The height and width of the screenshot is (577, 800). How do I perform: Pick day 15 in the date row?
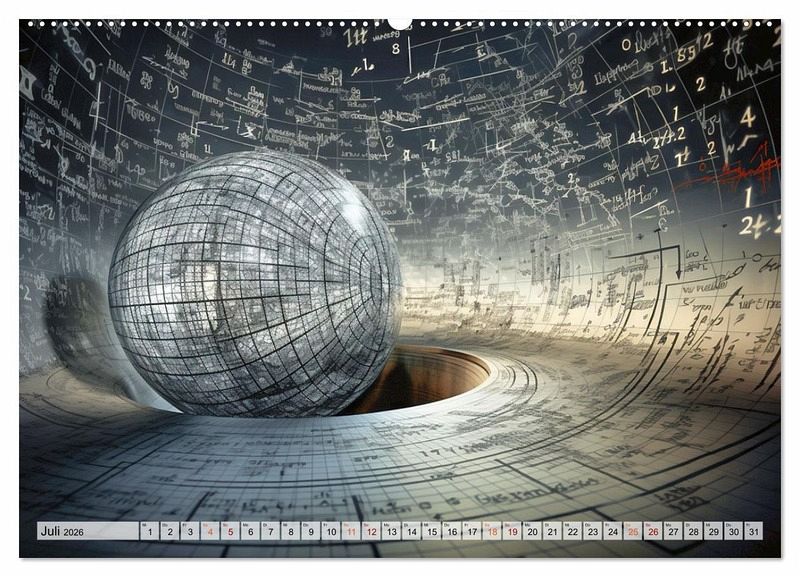pos(431,532)
